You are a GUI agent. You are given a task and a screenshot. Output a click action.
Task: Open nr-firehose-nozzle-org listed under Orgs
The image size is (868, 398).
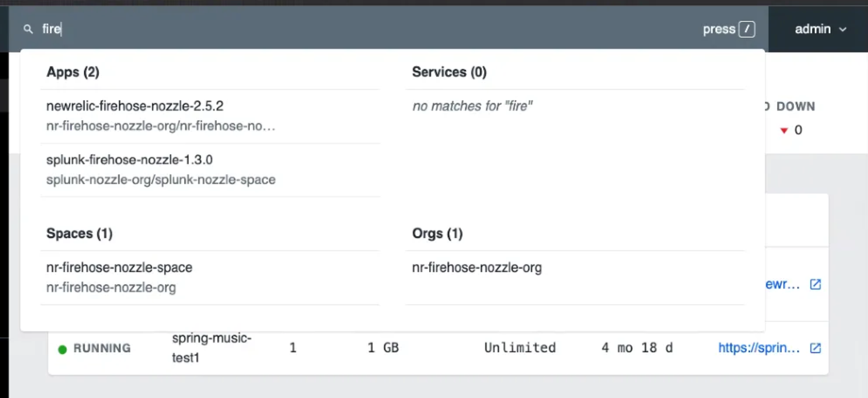pos(477,268)
